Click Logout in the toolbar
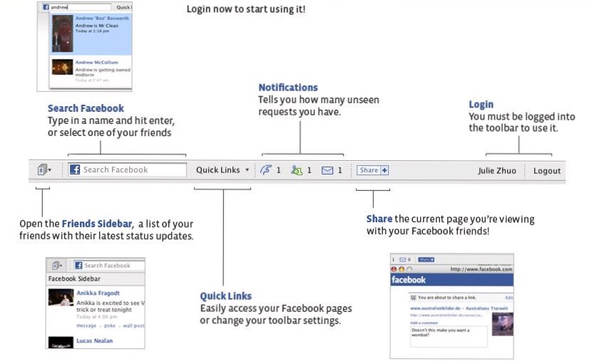This screenshot has height=364, width=592. click(x=546, y=171)
